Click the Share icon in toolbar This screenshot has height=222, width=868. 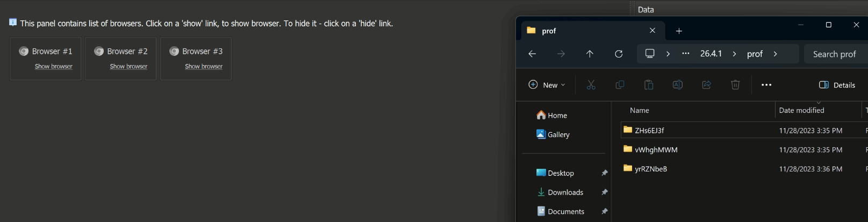coord(707,85)
